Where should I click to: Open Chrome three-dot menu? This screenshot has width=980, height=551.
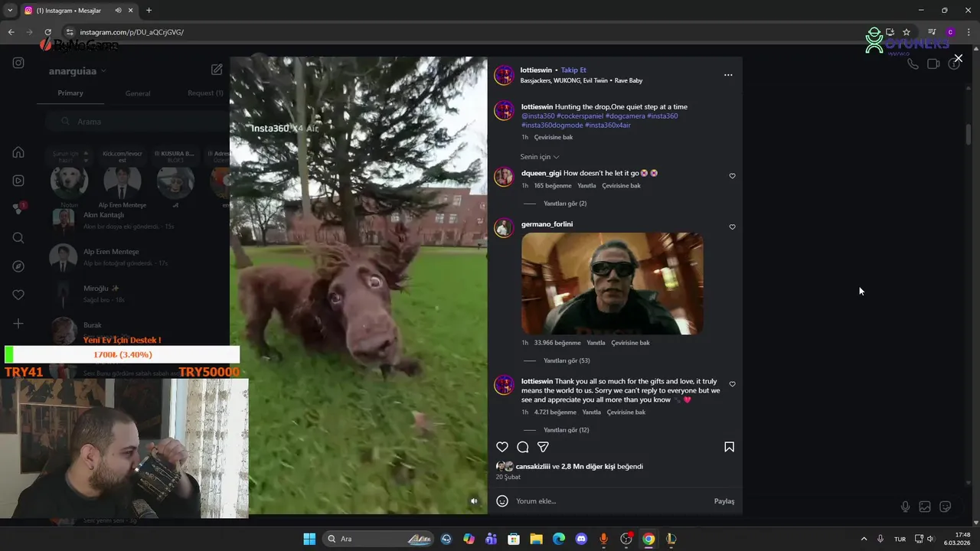[968, 32]
